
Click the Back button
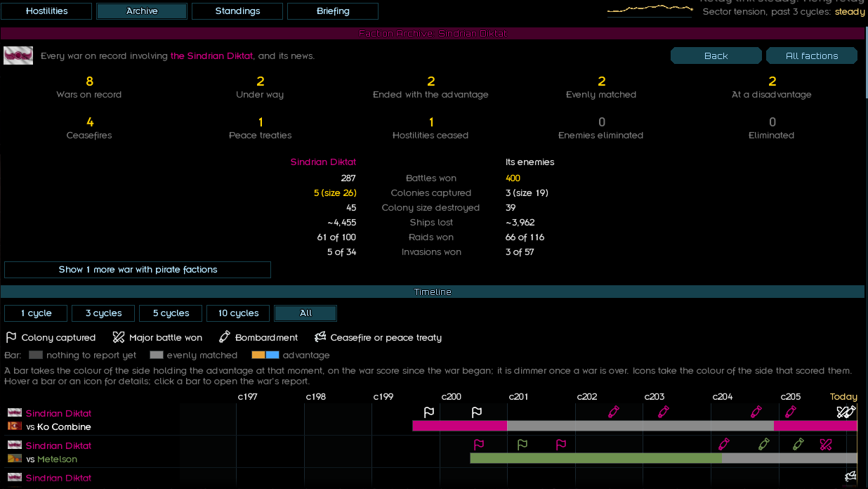pyautogui.click(x=716, y=56)
